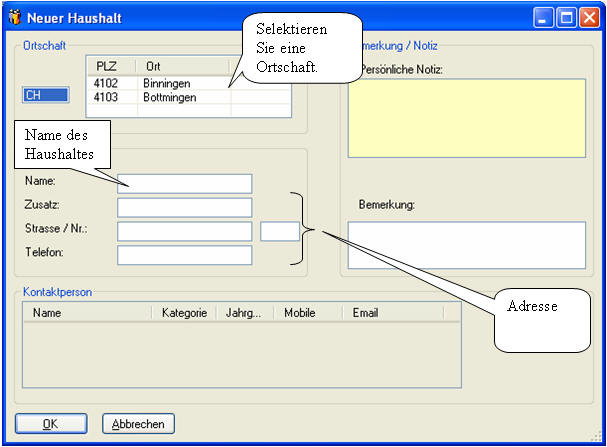The width and height of the screenshot is (607, 447).
Task: Close the Neuer Haushalt dialog
Action: (588, 17)
